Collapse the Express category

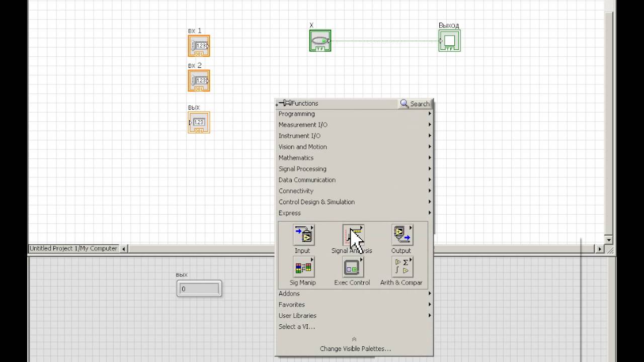pyautogui.click(x=355, y=213)
